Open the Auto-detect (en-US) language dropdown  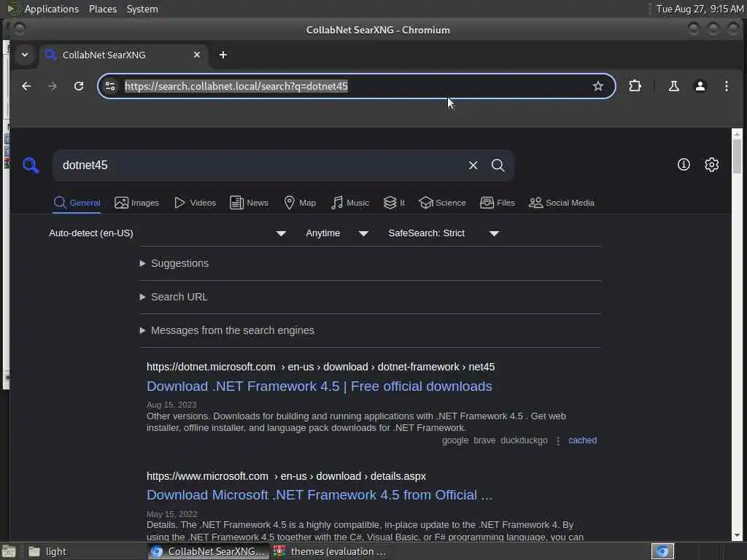click(x=168, y=233)
